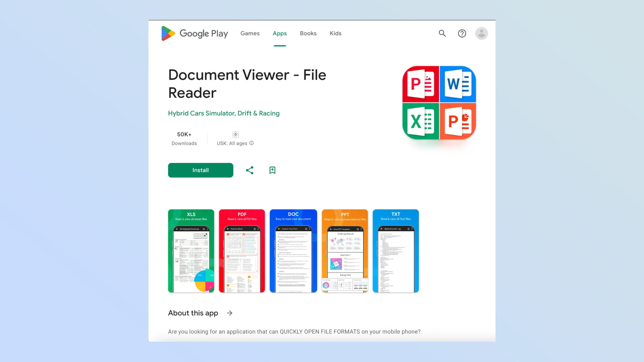Screen dimensions: 644x362
Task: Add app to wishlist bookmark icon
Action: pos(272,170)
